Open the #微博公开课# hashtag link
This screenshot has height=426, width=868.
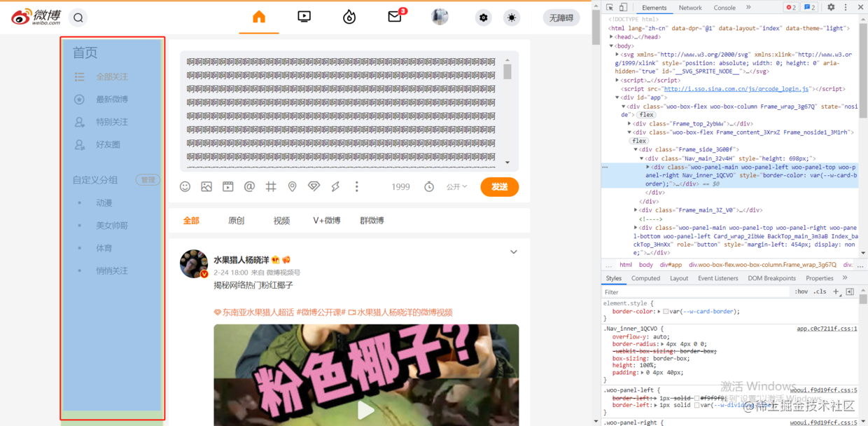point(321,312)
